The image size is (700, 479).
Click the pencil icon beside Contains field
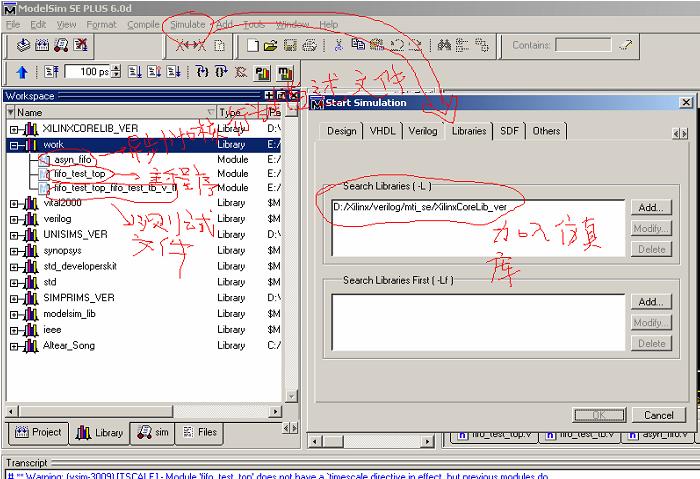625,45
